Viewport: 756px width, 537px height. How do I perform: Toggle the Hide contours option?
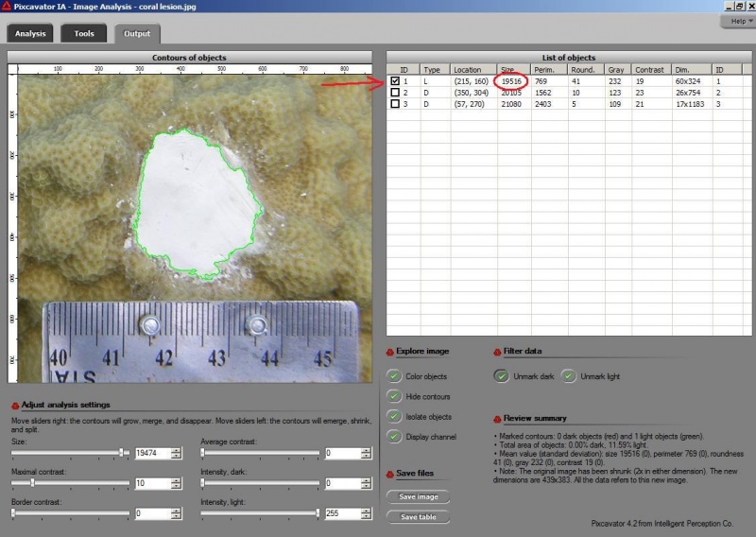tap(394, 396)
